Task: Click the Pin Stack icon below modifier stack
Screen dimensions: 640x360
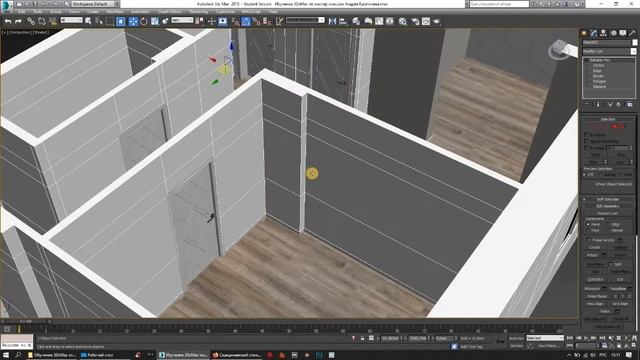Action: (x=587, y=105)
